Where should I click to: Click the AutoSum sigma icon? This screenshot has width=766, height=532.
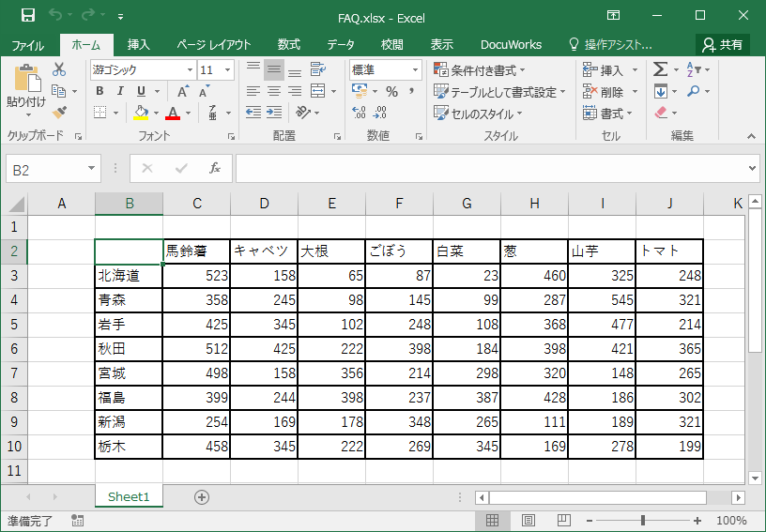(660, 69)
